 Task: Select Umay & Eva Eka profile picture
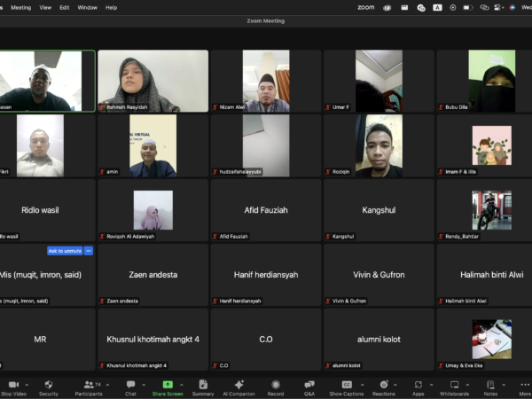(x=491, y=340)
